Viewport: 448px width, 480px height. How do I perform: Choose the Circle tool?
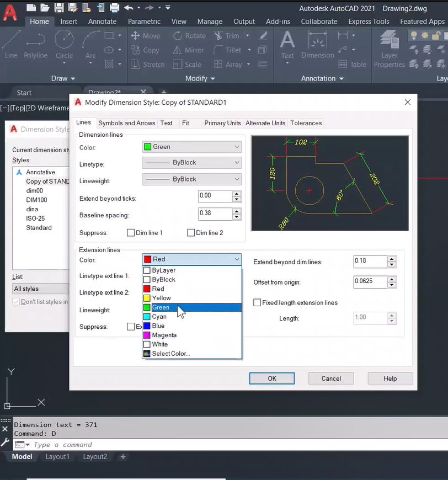point(64,45)
